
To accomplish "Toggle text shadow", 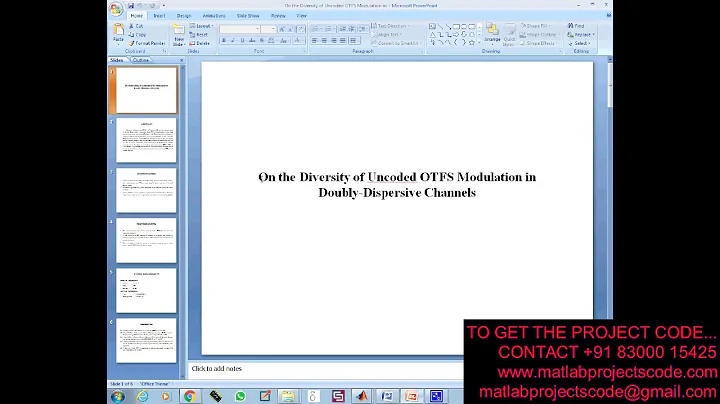I will (x=262, y=40).
